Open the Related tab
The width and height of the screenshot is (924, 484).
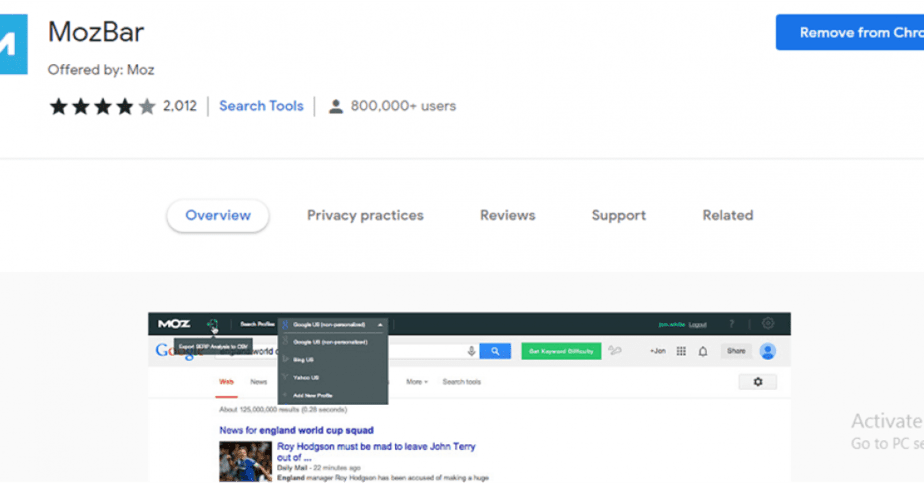click(x=728, y=215)
